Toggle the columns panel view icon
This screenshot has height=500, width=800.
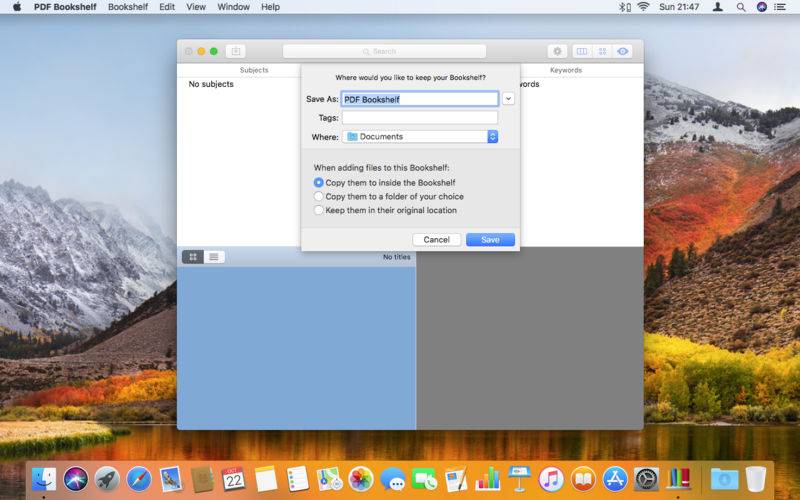(582, 51)
